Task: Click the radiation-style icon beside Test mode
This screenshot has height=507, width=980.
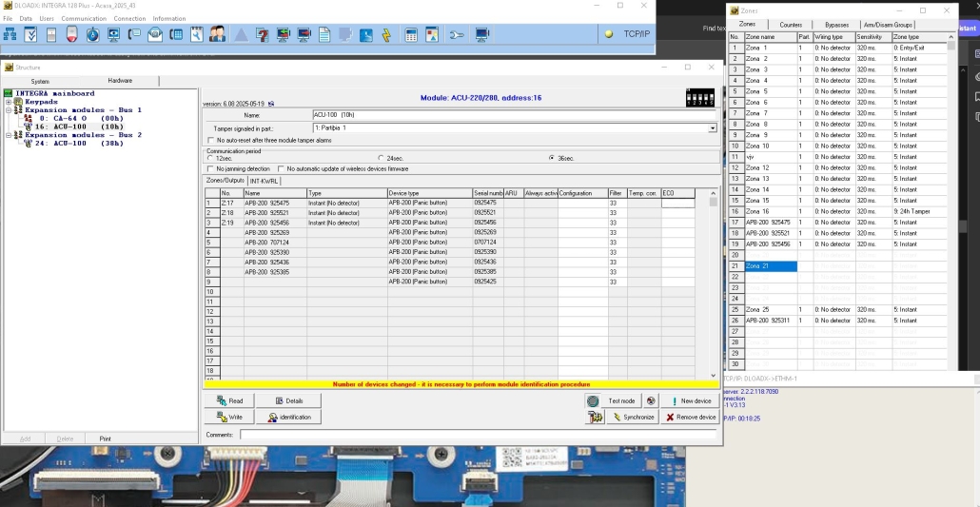Action: (x=651, y=400)
